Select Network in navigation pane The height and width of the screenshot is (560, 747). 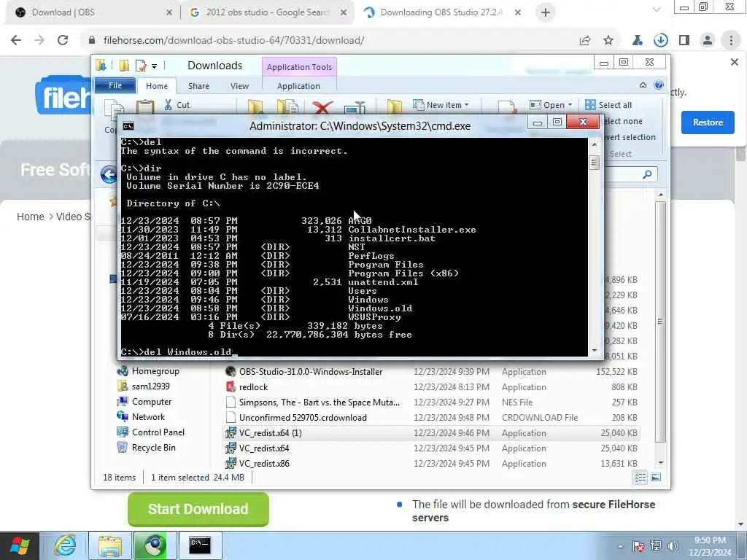[x=142, y=416]
